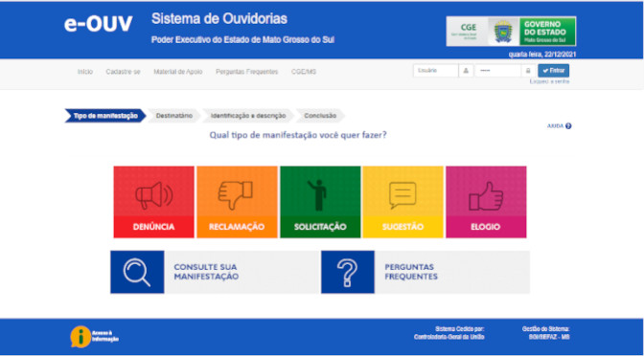
Task: Open Material de Apoio menu
Action: 178,72
